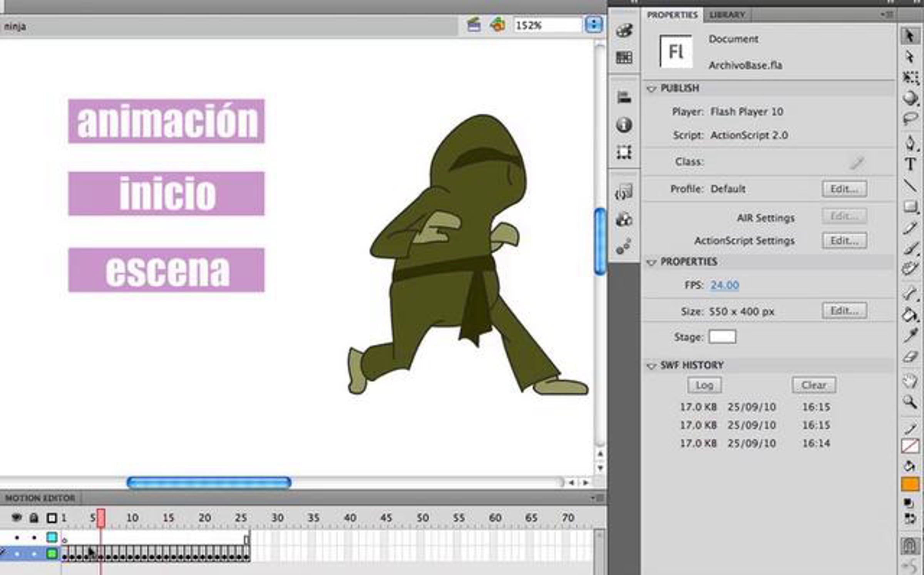Toggle show/hide all layers eye icon
Screen dimensions: 924x575
tap(17, 518)
